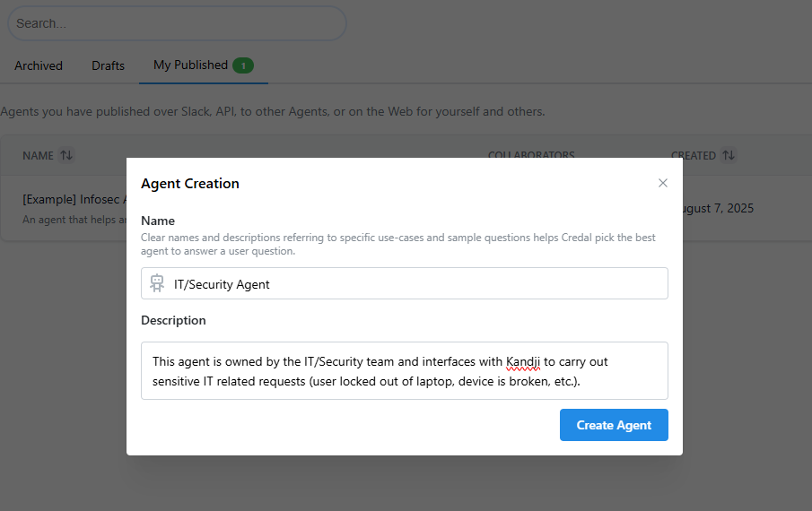The image size is (812, 511).
Task: Click the CREATED column header text
Action: pos(694,156)
